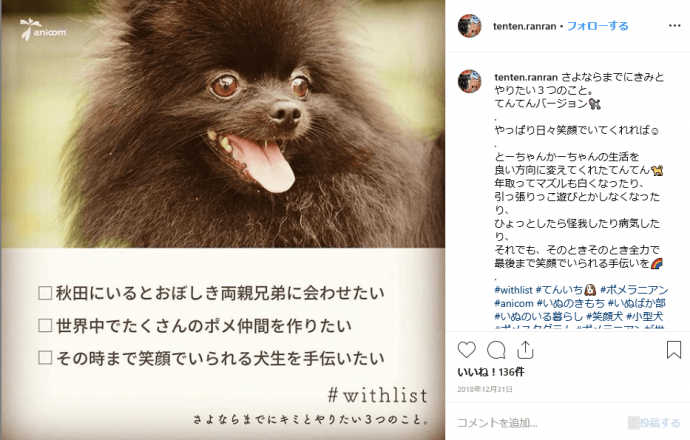Follow the user via フォローする
This screenshot has height=440, width=690.
pos(598,26)
